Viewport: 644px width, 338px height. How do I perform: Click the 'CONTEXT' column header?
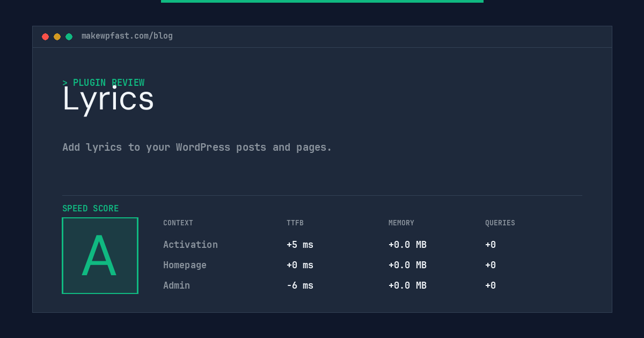coord(178,223)
